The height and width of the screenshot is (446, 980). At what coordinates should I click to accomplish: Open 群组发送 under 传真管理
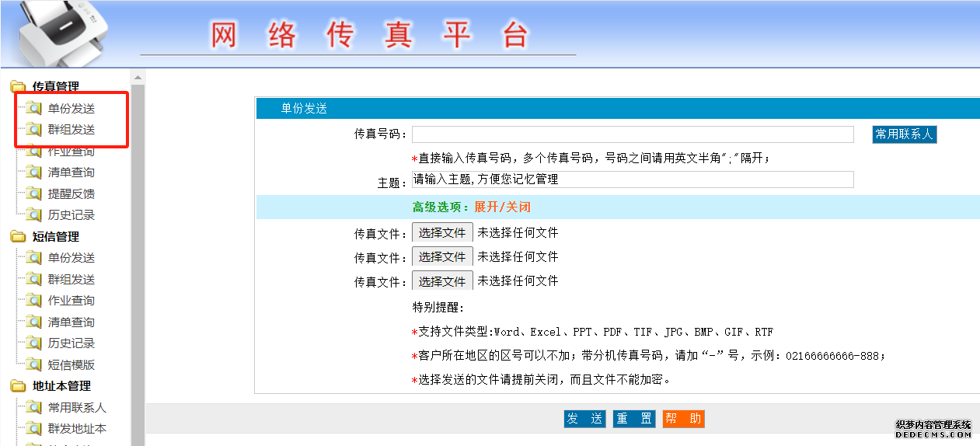tap(71, 130)
